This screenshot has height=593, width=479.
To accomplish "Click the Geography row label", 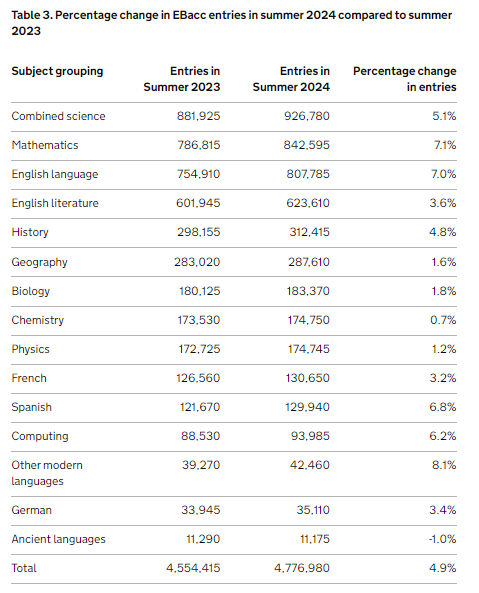I will point(39,262).
